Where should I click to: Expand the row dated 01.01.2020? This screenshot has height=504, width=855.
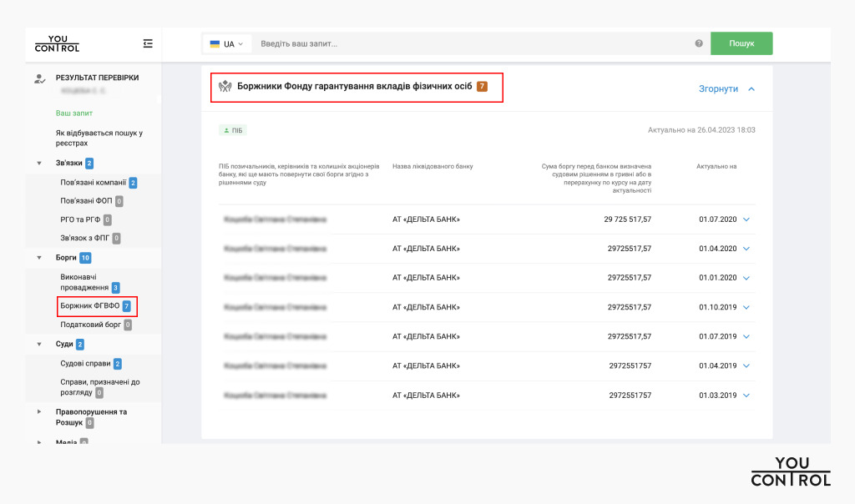(746, 278)
